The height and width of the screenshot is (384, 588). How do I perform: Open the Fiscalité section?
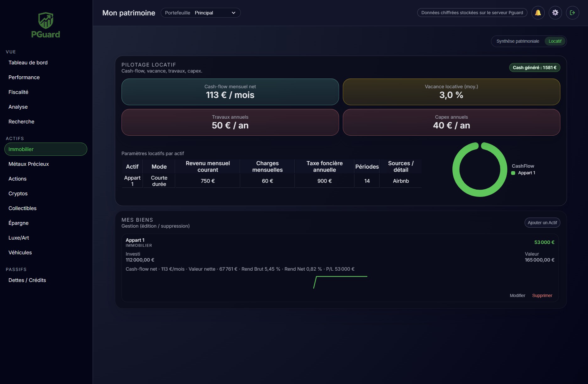coord(18,92)
